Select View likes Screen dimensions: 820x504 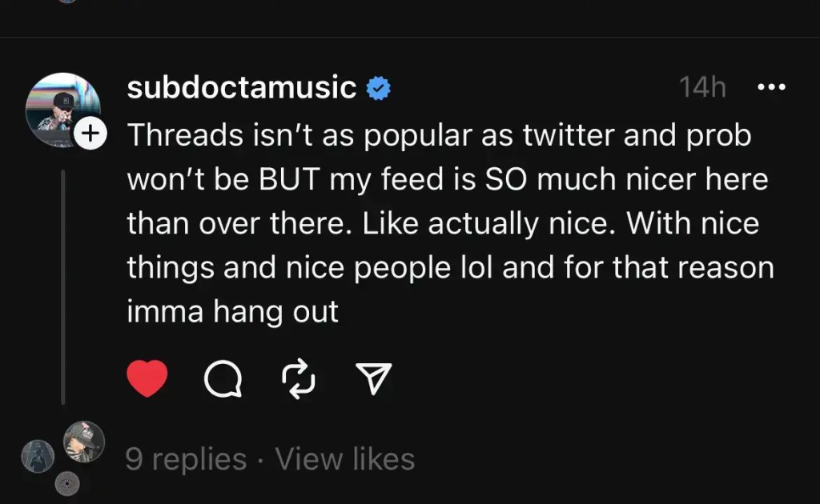345,459
